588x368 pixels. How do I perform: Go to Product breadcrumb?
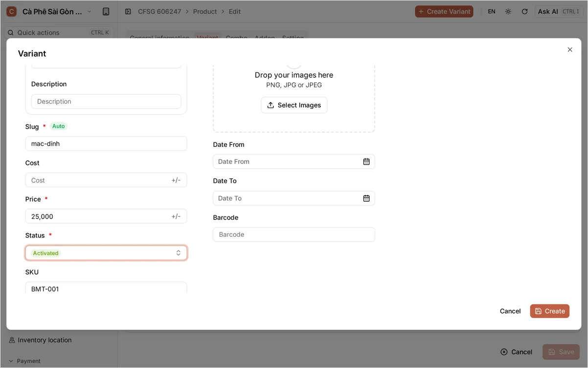tap(205, 11)
